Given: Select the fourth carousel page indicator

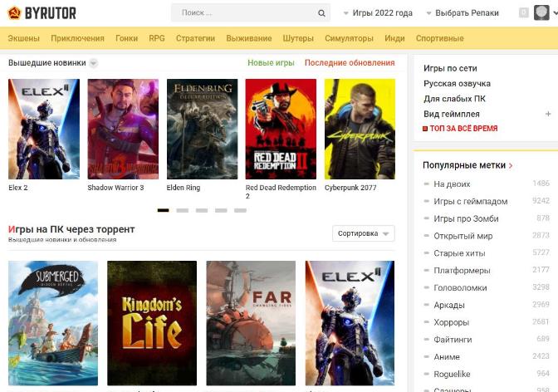Looking at the screenshot, I should [221, 210].
